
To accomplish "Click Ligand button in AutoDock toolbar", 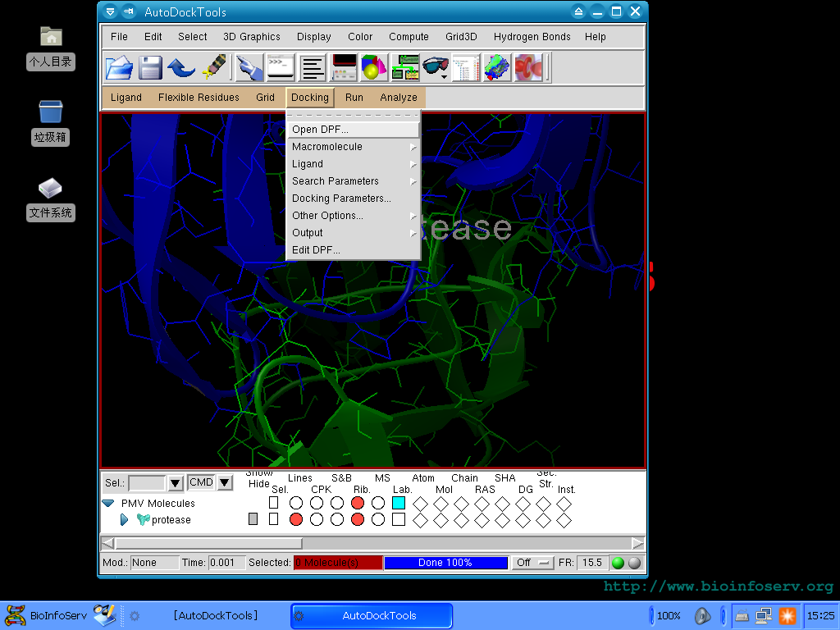I will tap(126, 98).
